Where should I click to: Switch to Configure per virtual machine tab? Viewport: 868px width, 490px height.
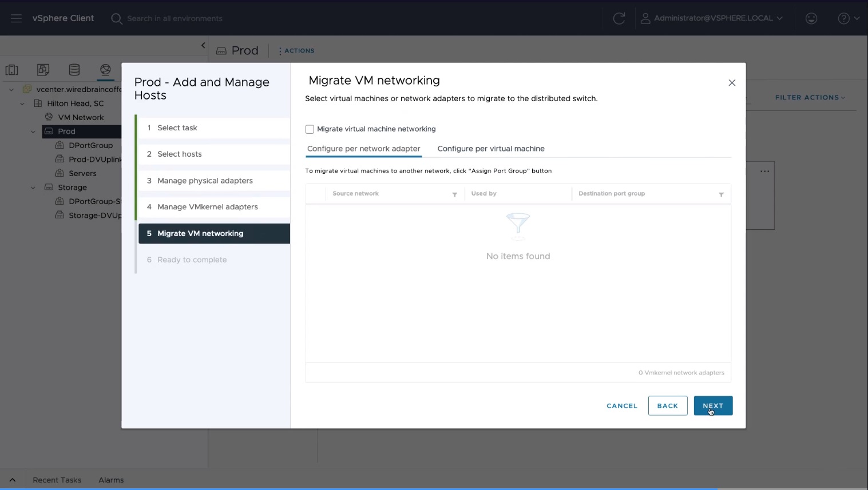point(490,149)
